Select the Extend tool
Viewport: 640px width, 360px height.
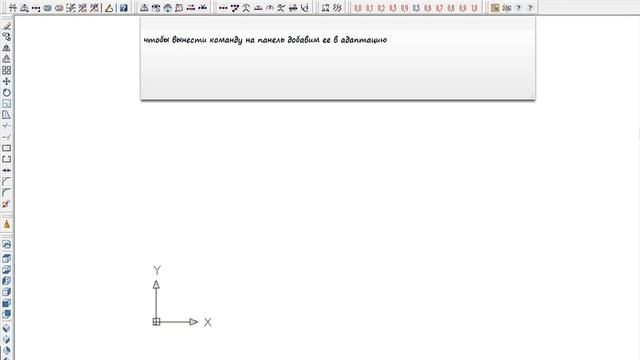tap(7, 137)
